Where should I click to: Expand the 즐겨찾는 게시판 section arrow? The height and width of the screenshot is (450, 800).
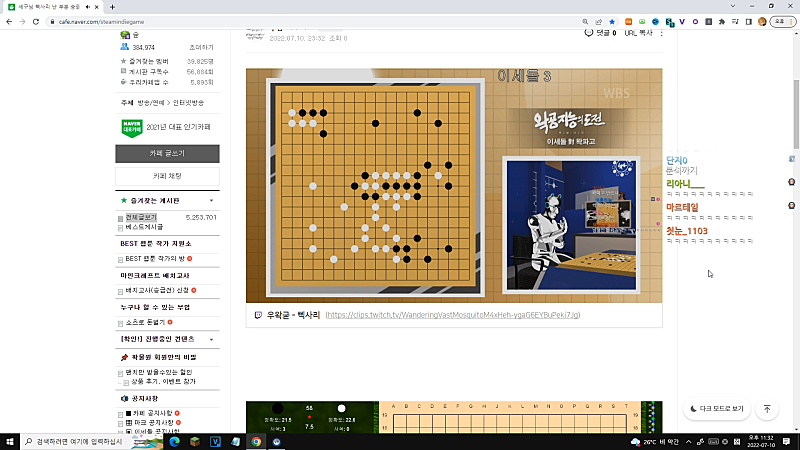pyautogui.click(x=211, y=201)
